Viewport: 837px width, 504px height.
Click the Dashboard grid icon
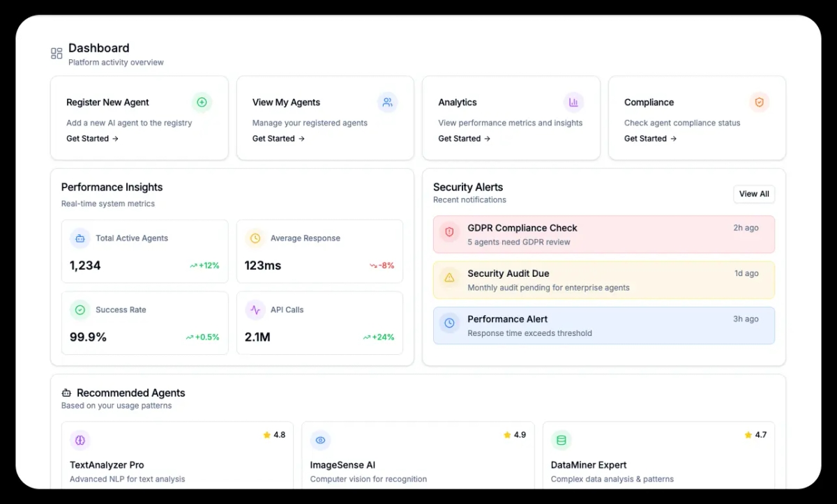click(56, 54)
